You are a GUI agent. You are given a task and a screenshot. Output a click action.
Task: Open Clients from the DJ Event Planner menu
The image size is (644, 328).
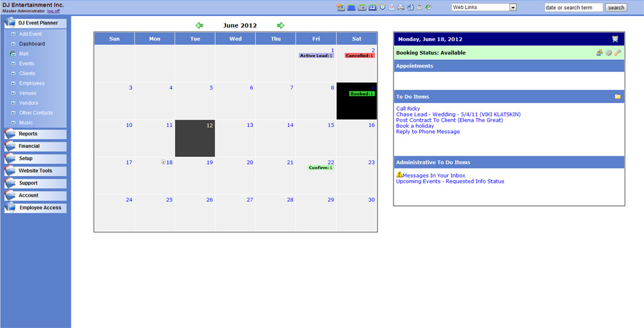(27, 73)
